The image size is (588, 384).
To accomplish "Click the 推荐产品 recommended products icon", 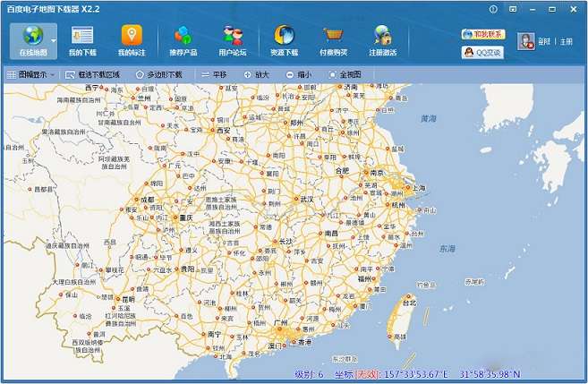I will point(183,40).
